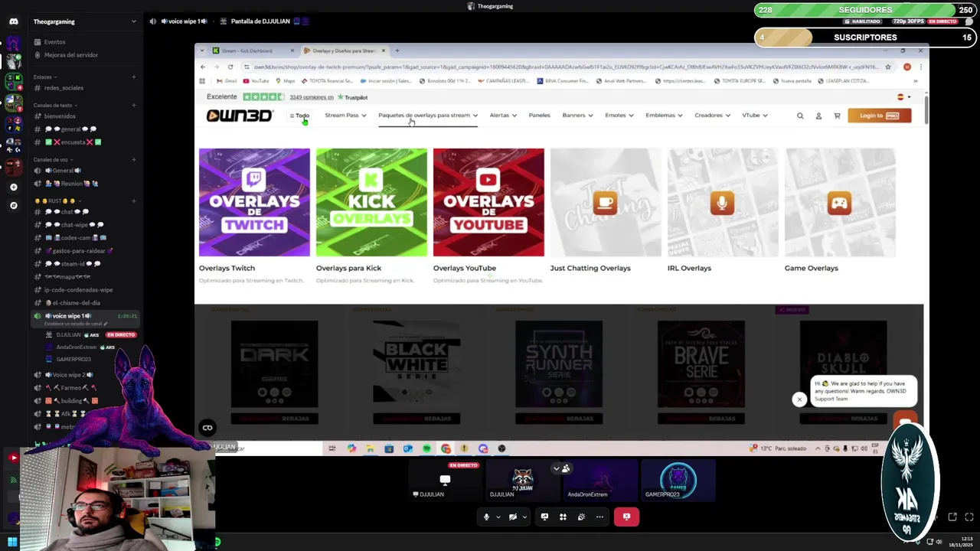This screenshot has width=980, height=551.
Task: Open the OWN3D user account icon
Action: (818, 116)
